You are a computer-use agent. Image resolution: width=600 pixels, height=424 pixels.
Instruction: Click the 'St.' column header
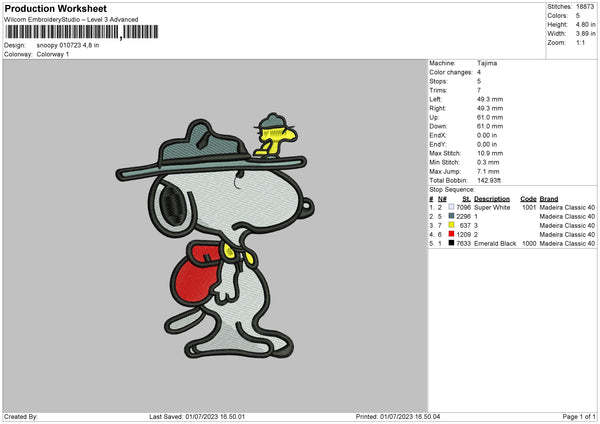[x=466, y=199]
